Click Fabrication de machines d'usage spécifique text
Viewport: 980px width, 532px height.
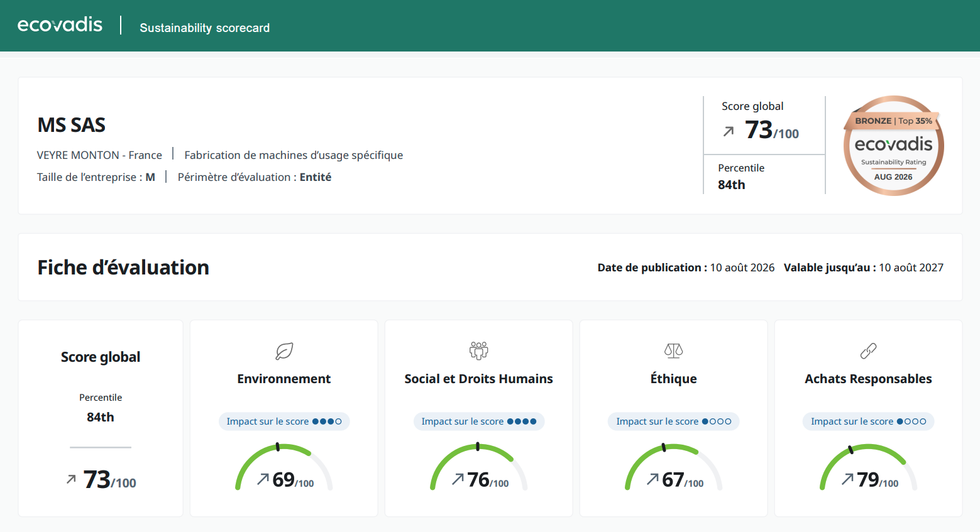tap(294, 155)
